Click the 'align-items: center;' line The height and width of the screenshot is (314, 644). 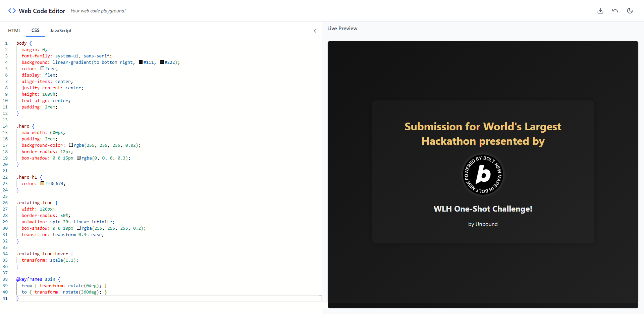[x=47, y=81]
